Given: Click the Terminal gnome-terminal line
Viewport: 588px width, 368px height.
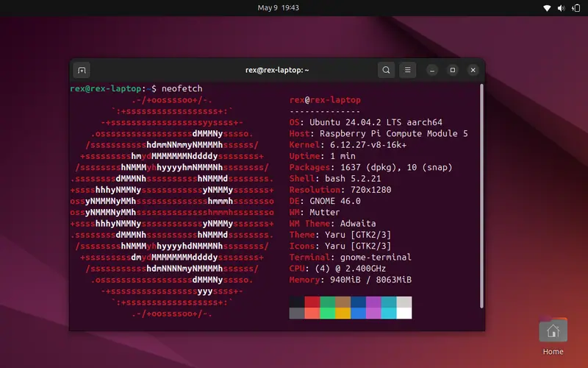Looking at the screenshot, I should tap(351, 258).
